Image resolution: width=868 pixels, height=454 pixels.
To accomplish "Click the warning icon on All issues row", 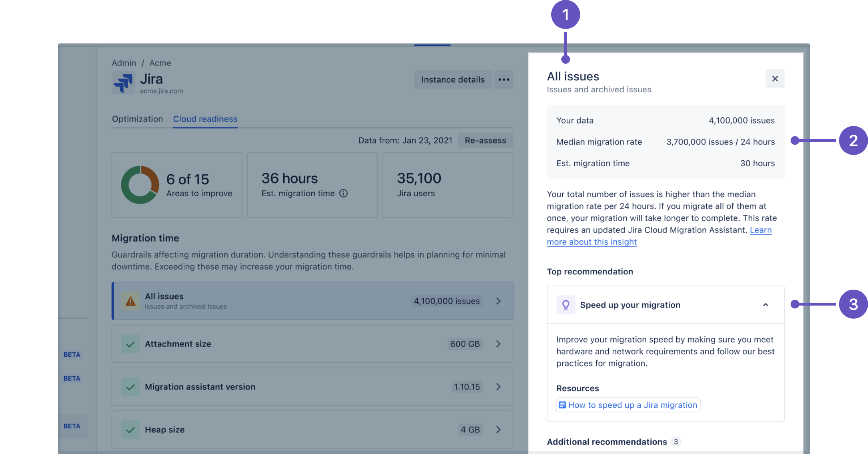I will tap(131, 301).
